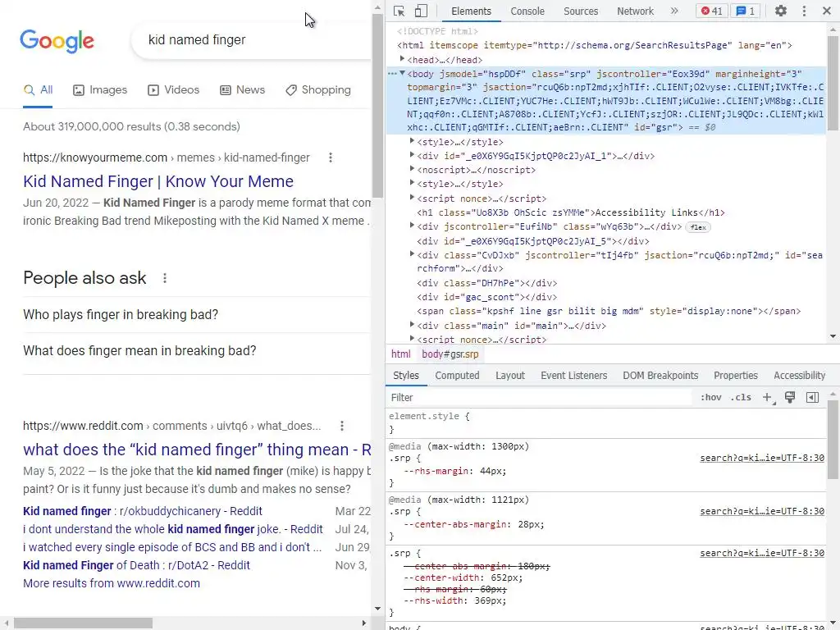Toggle the device toolbar icon
The height and width of the screenshot is (630, 840).
(421, 11)
